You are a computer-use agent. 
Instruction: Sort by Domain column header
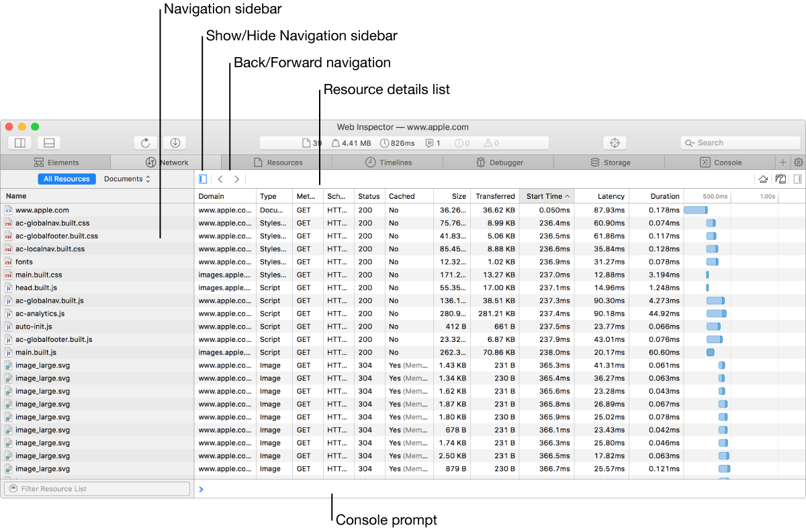226,196
